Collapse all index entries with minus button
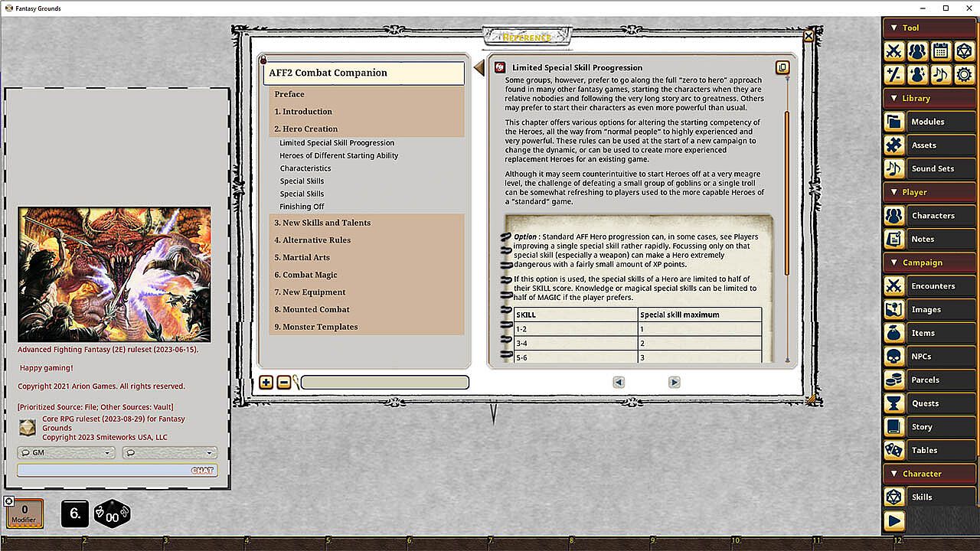980x551 pixels. [283, 383]
